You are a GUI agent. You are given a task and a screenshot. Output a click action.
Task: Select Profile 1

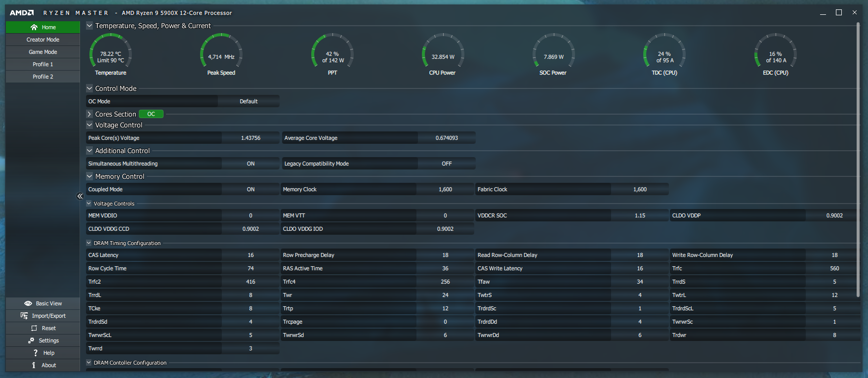point(43,64)
